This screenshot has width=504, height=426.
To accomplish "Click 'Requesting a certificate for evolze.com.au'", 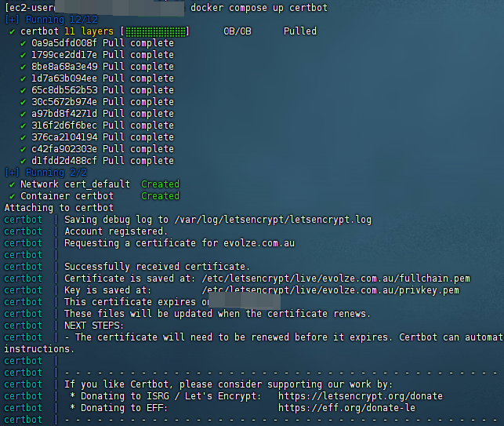I will 179,243.
